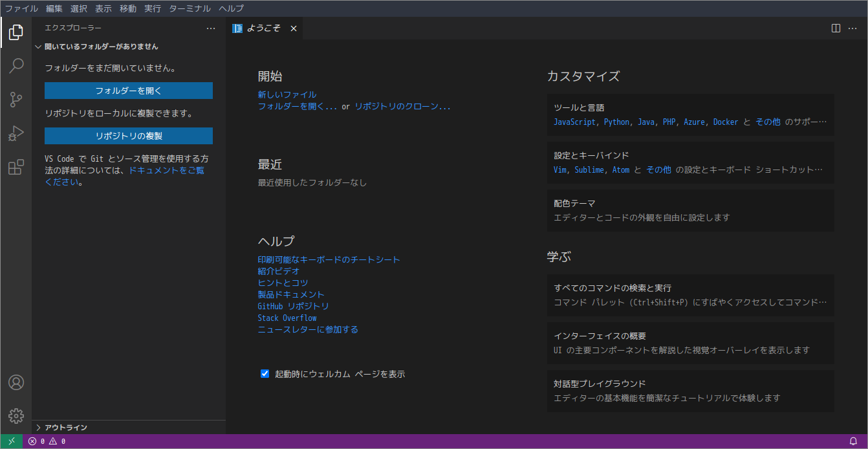Open the GitHub リポジトリ link
The image size is (868, 449).
[x=294, y=306]
